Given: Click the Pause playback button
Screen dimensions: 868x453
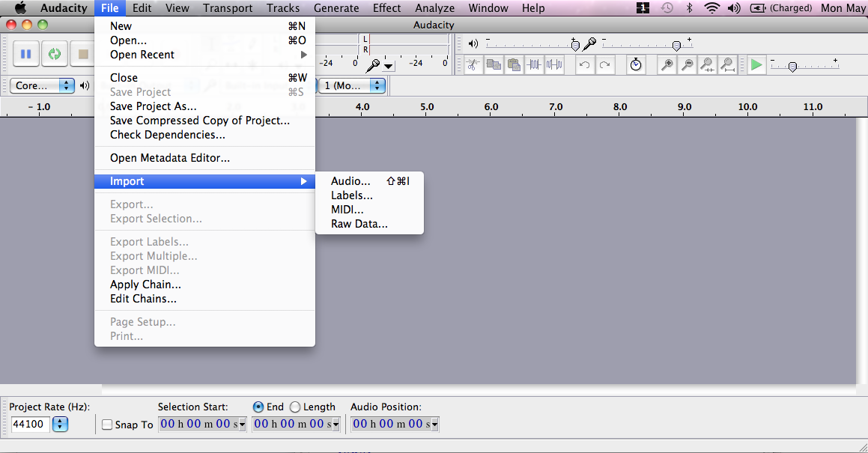Looking at the screenshot, I should [x=26, y=54].
